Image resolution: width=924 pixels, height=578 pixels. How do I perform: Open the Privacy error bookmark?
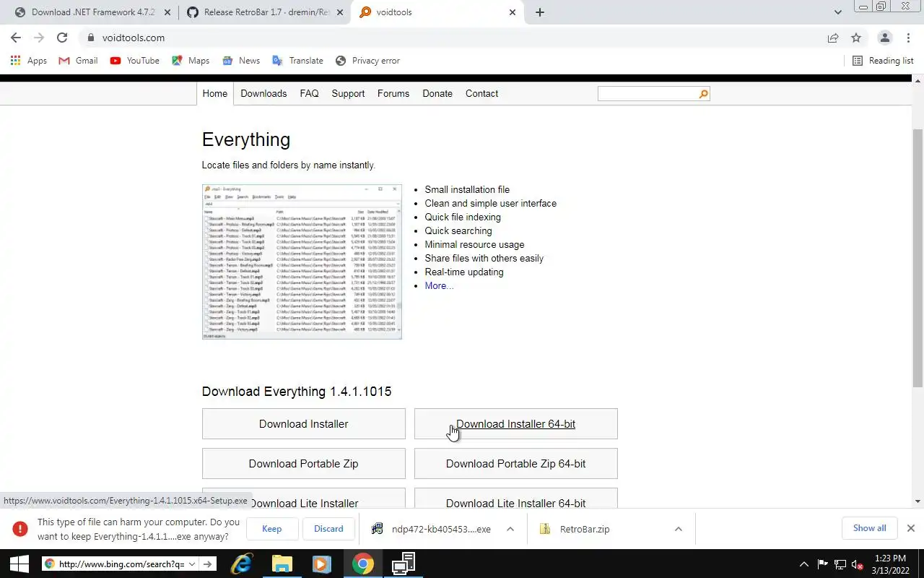pos(367,61)
